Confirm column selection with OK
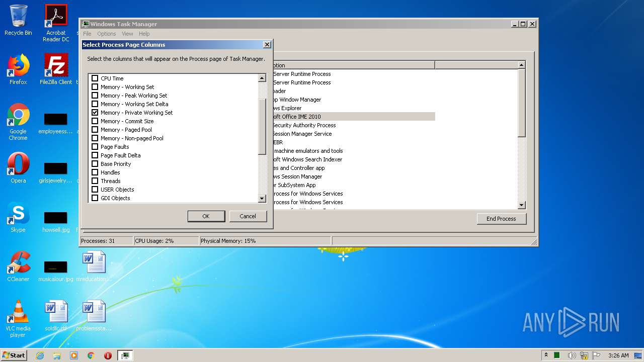The image size is (644, 362). [206, 216]
